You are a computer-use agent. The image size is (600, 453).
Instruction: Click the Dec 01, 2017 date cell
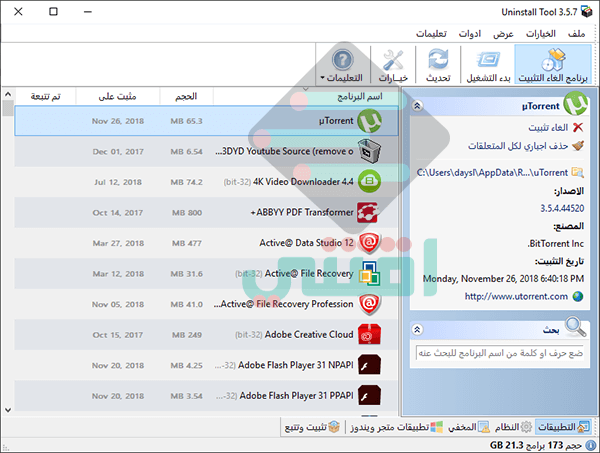point(118,152)
